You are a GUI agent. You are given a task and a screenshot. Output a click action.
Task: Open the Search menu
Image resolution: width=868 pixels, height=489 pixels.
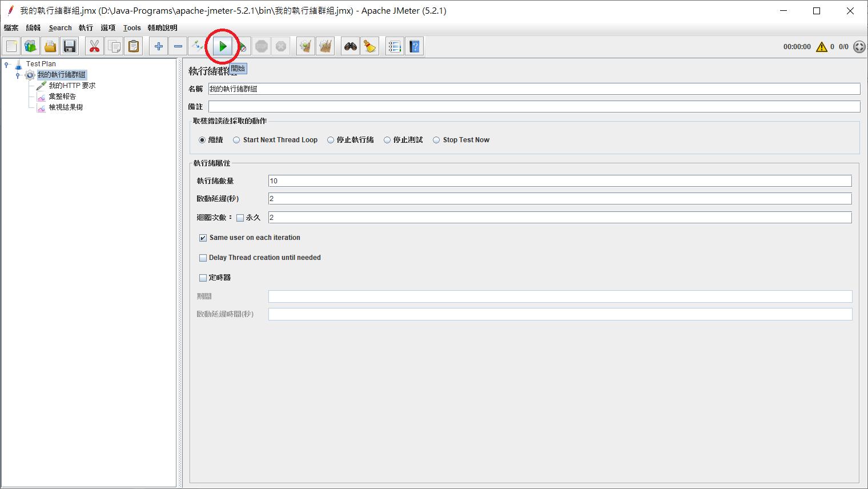pyautogui.click(x=60, y=27)
